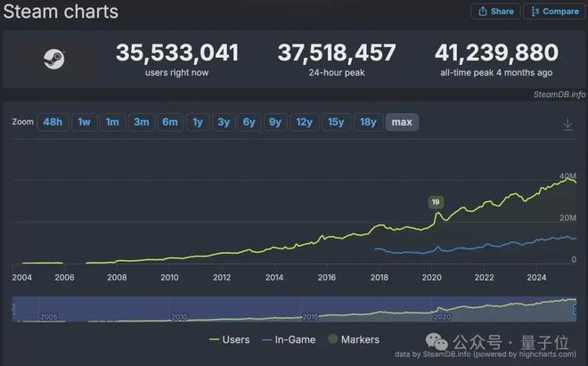Click the Steam logo icon
This screenshot has height=366, width=588.
click(x=54, y=60)
